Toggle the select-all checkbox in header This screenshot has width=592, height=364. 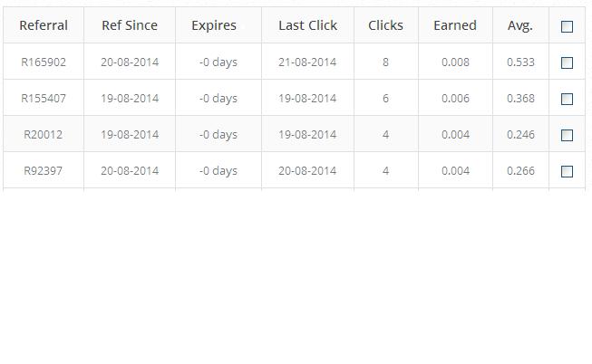[x=568, y=26]
